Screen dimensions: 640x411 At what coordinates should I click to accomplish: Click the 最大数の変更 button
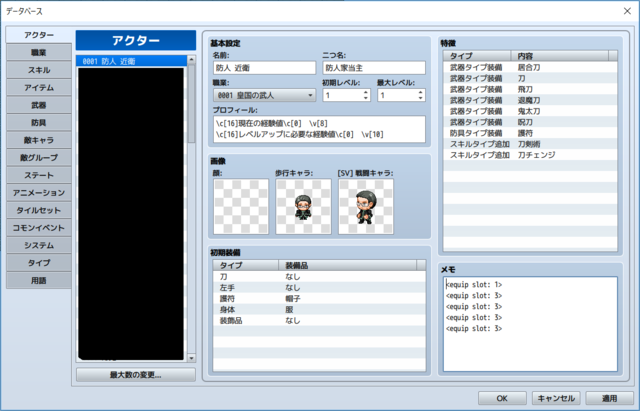(136, 375)
